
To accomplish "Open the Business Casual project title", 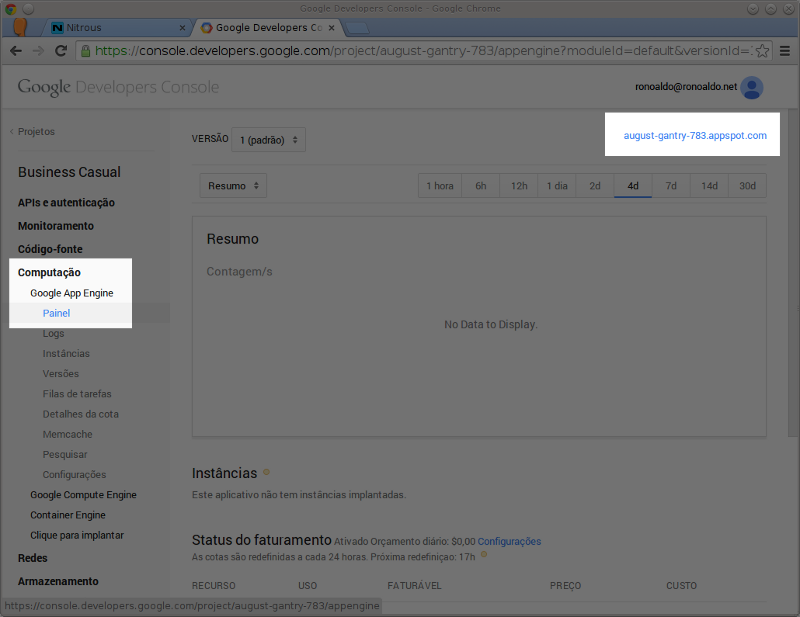I will click(x=69, y=172).
